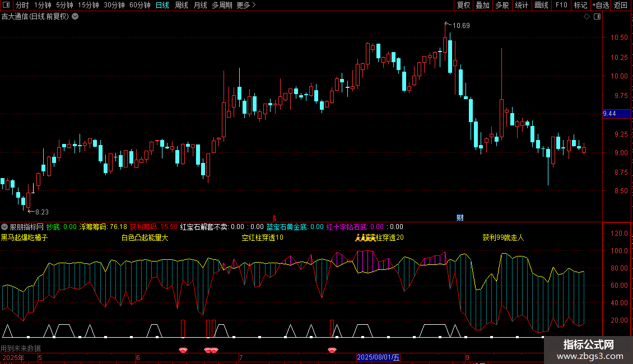
Task: Click the 返回 back button
Action: (621, 5)
